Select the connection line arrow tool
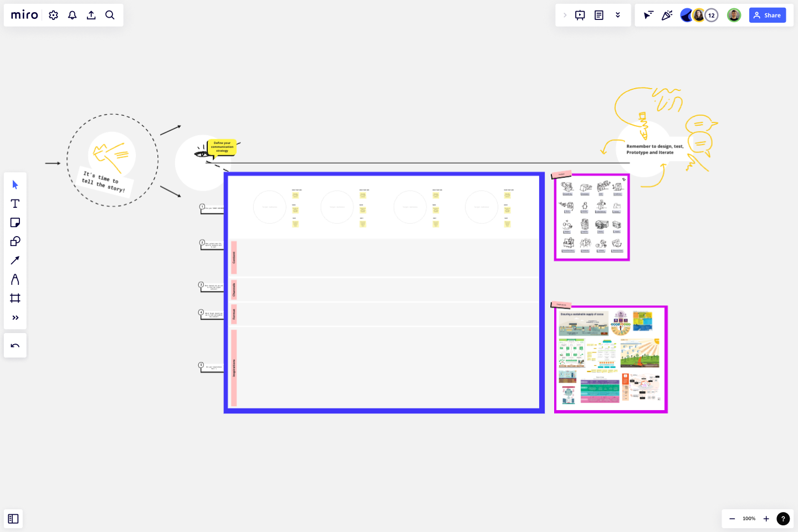This screenshot has height=532, width=798. click(x=15, y=260)
